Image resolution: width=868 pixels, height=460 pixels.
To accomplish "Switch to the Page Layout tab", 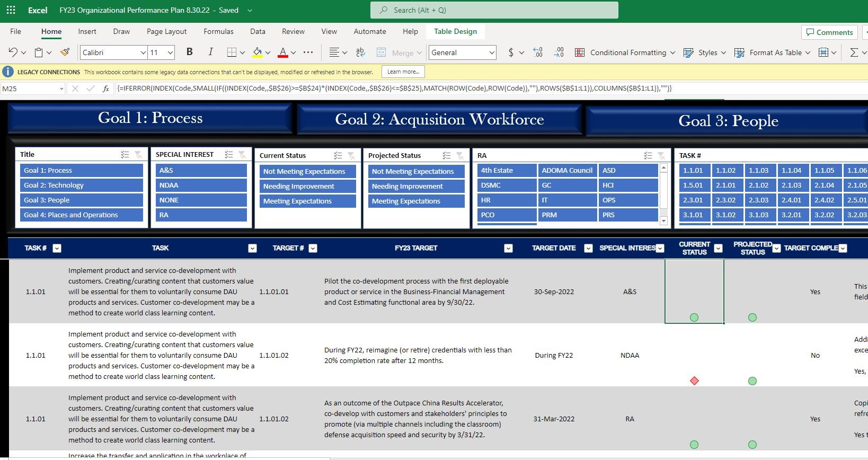I will pos(166,31).
